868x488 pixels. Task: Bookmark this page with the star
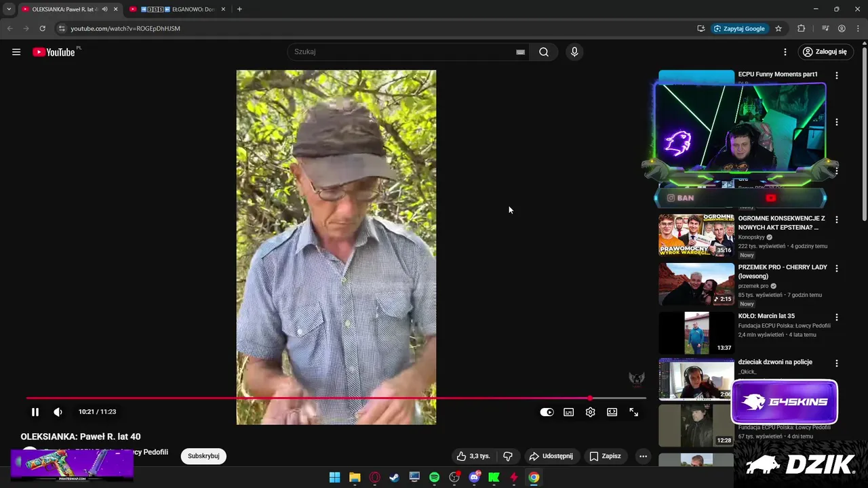coord(778,28)
